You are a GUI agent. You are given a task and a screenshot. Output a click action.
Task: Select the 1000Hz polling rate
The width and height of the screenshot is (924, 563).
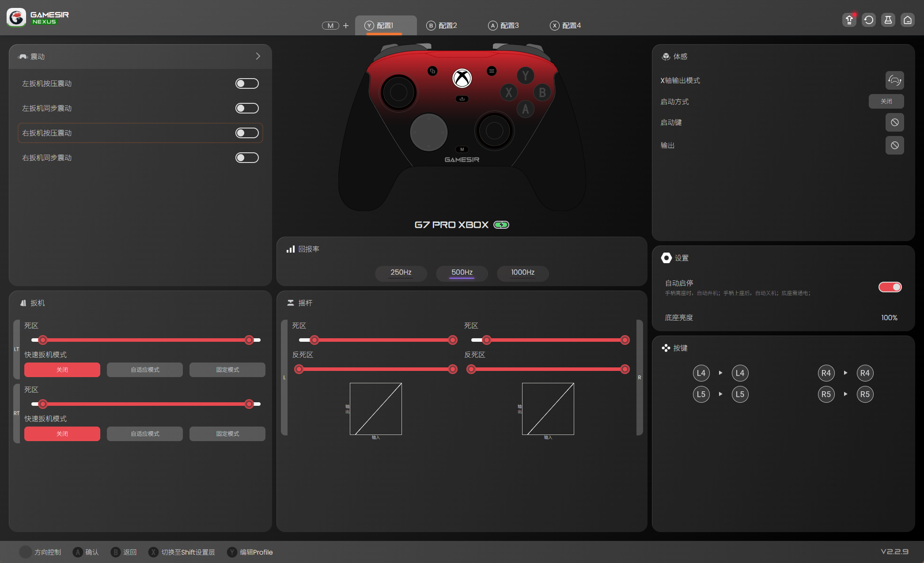pos(523,272)
